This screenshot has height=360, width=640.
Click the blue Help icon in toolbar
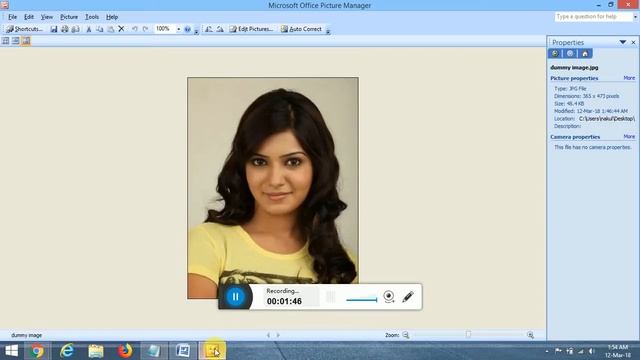(188, 29)
